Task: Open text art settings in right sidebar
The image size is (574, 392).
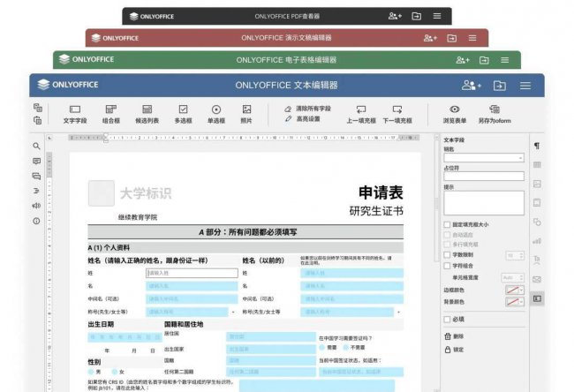Action: (x=537, y=260)
